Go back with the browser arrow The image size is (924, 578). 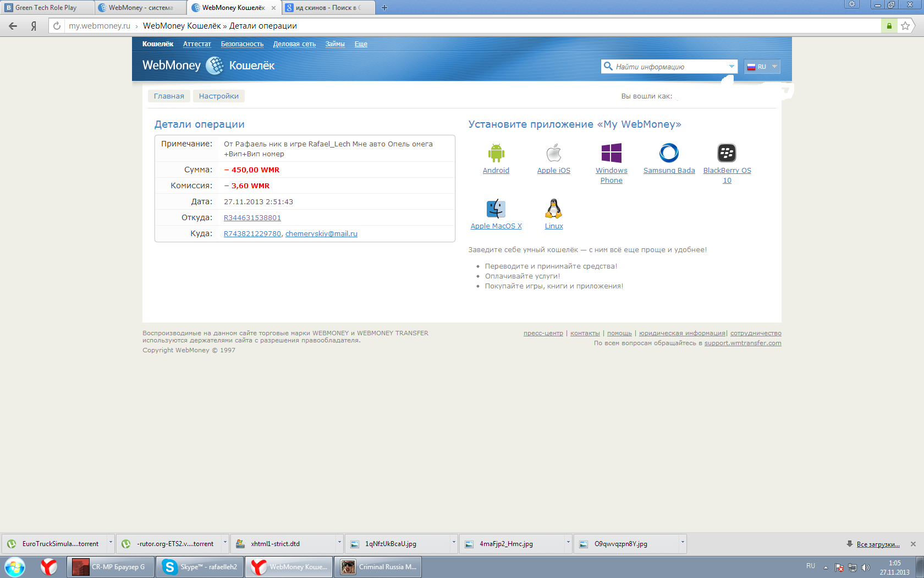pyautogui.click(x=13, y=26)
